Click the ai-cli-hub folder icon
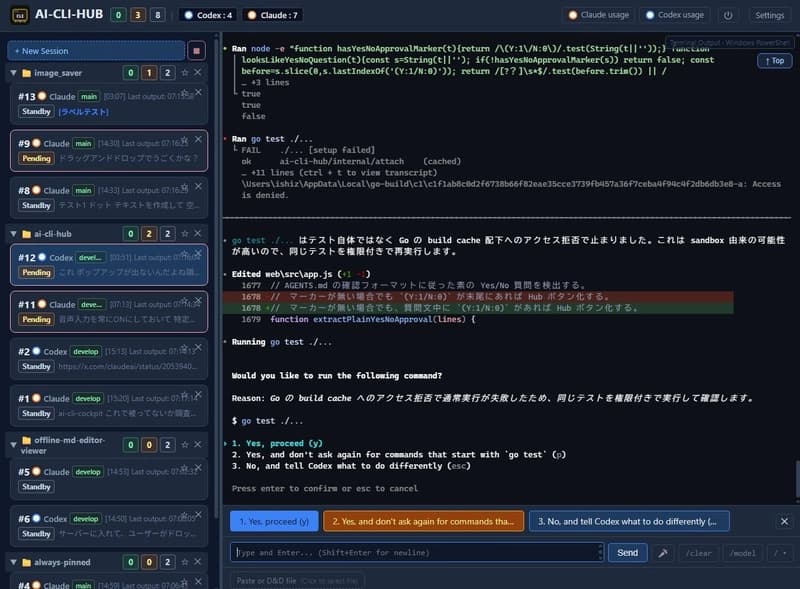The width and height of the screenshot is (800, 589). 27,234
